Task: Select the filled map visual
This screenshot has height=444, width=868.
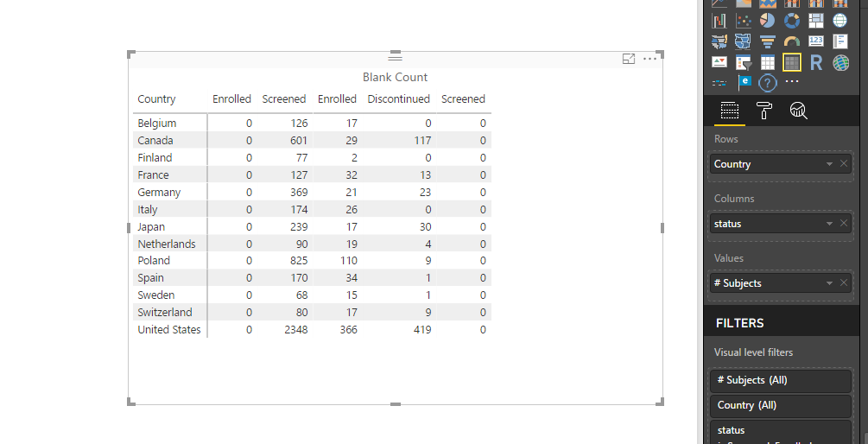Action: [x=719, y=41]
